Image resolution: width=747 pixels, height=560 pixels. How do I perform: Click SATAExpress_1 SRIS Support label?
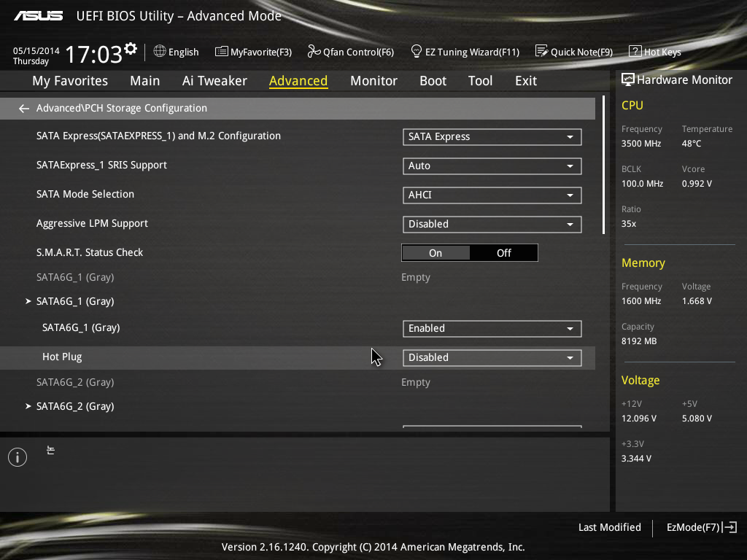[x=101, y=166]
